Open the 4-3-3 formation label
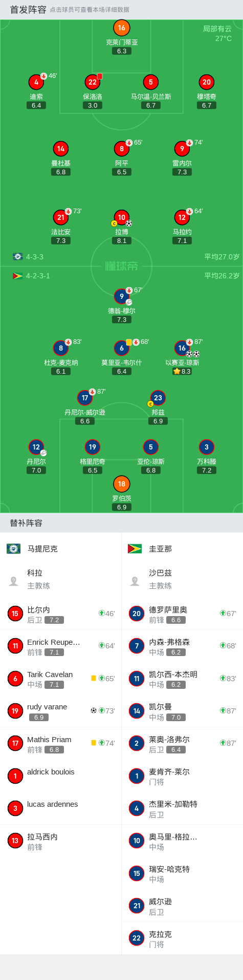Image resolution: width=243 pixels, height=980 pixels. coord(35,257)
